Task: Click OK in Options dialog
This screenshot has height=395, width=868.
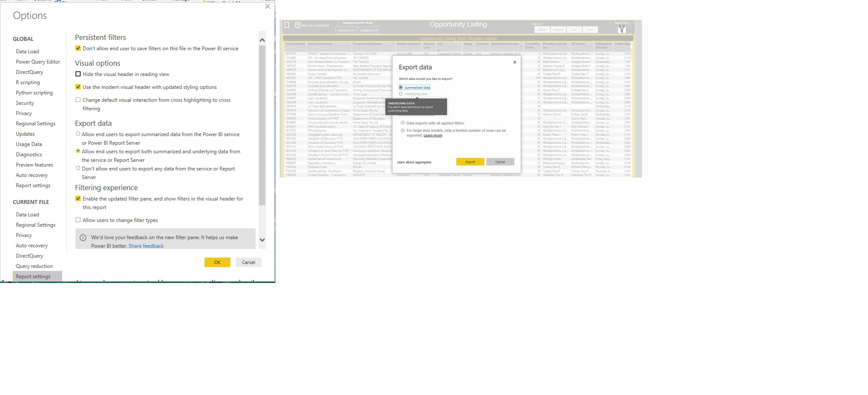Action: point(217,262)
